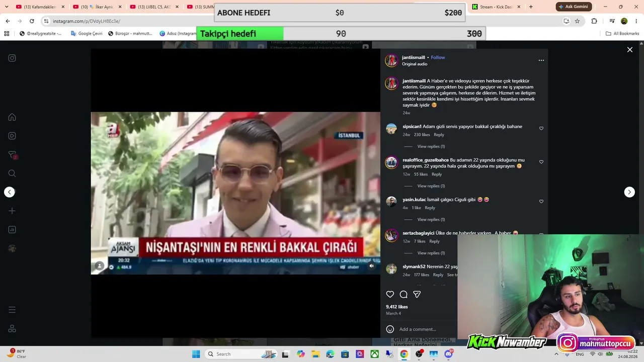The width and height of the screenshot is (644, 362).
Task: Open the browser tab search dropdown
Action: click(7, 7)
